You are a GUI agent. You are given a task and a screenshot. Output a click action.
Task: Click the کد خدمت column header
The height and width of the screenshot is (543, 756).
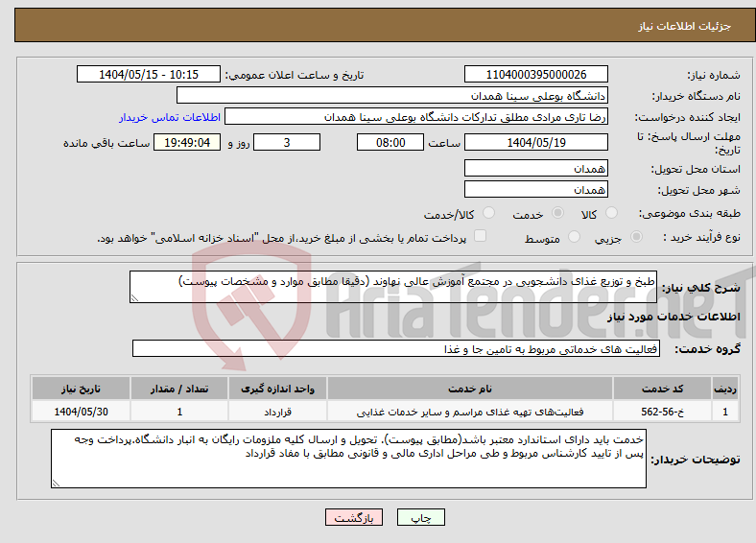tap(663, 389)
